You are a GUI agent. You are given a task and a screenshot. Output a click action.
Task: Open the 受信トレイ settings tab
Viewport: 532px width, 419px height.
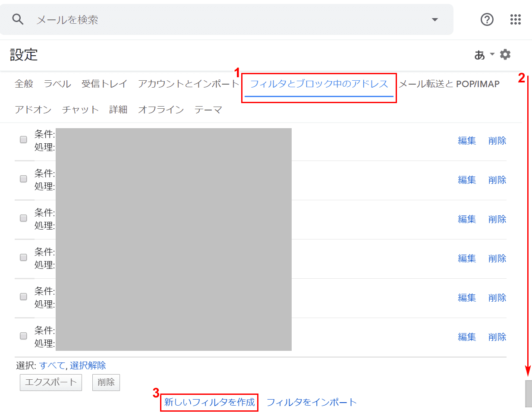pos(104,84)
